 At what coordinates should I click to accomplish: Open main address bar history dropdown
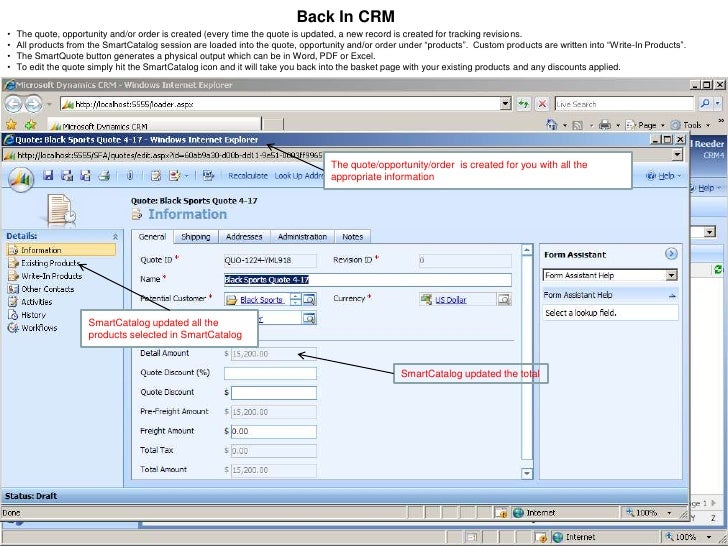pos(506,104)
